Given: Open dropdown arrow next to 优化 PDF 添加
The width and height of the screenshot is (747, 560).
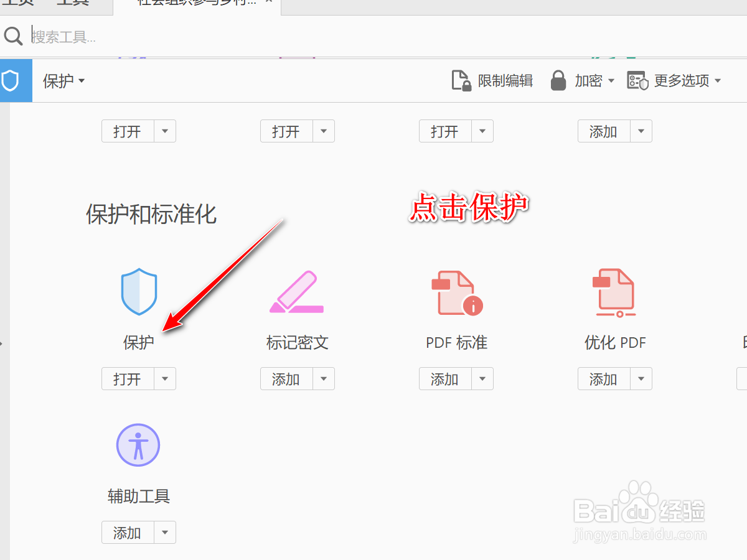Looking at the screenshot, I should (641, 378).
